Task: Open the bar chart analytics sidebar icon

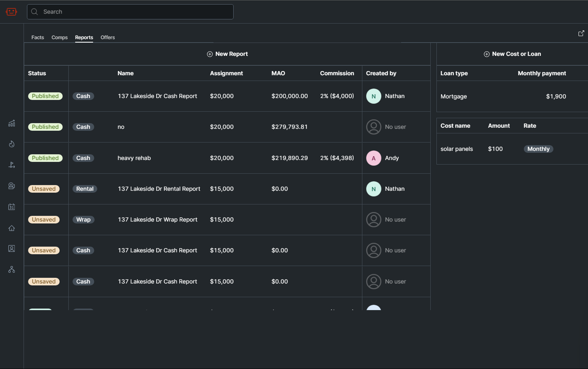Action: [x=12, y=123]
